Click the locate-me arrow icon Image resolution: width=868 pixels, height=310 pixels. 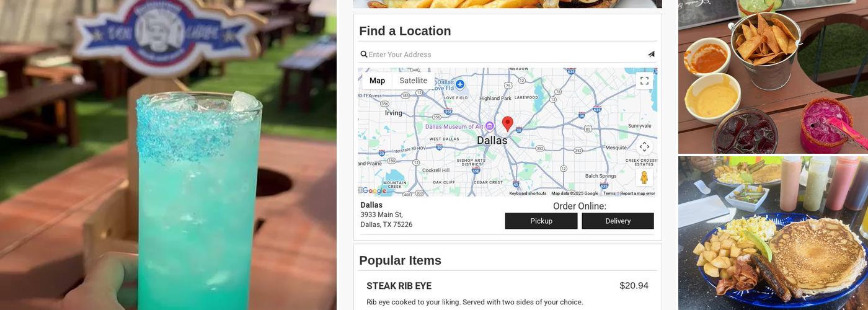[x=651, y=55]
